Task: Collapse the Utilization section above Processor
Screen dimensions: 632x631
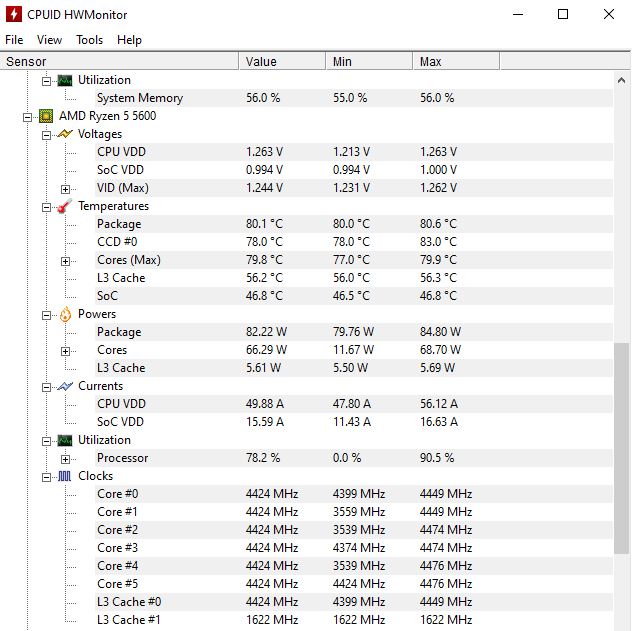Action: (x=46, y=442)
